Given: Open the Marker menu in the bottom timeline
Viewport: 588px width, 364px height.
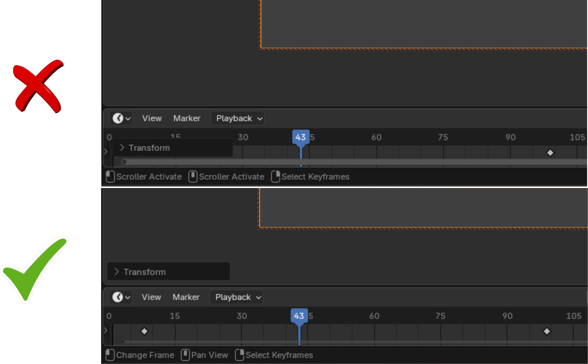Looking at the screenshot, I should pyautogui.click(x=186, y=297).
